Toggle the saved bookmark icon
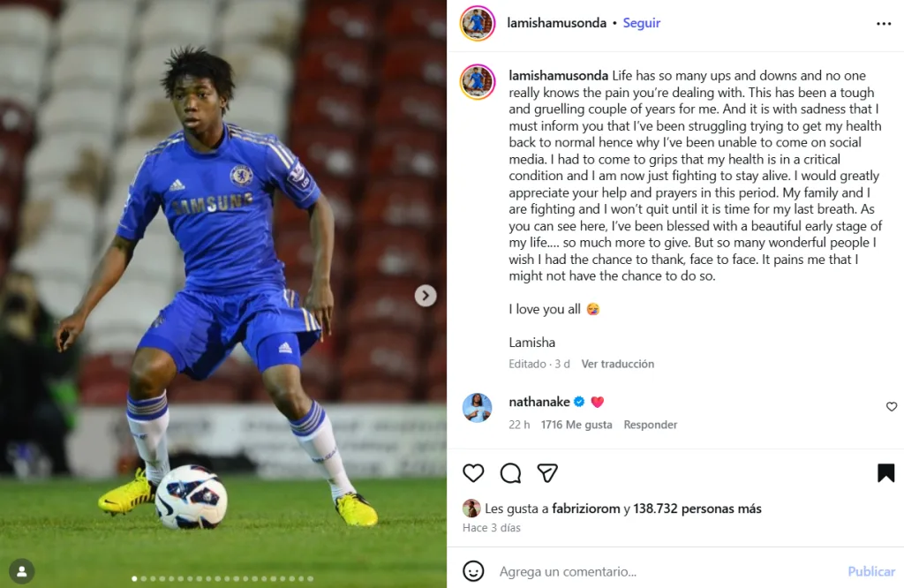 pos(885,473)
